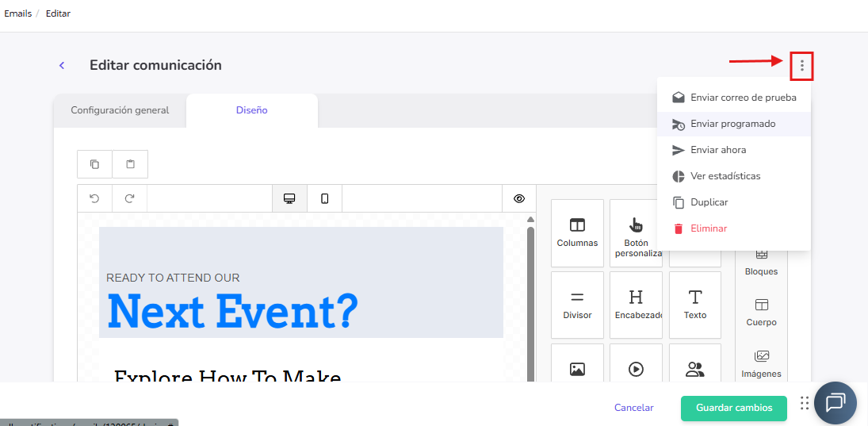Screen dimensions: 868x426
Task: Open the three-dot options menu
Action: point(801,66)
